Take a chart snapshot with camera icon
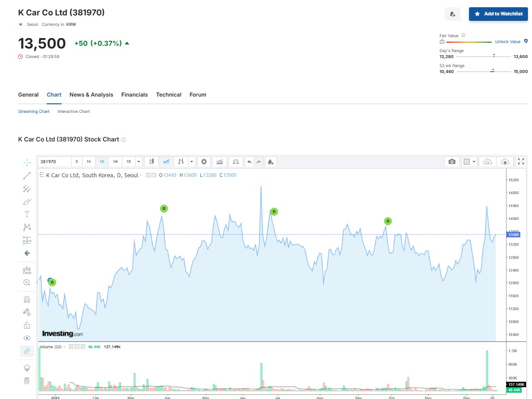Image resolution: width=532 pixels, height=399 pixels. (452, 161)
